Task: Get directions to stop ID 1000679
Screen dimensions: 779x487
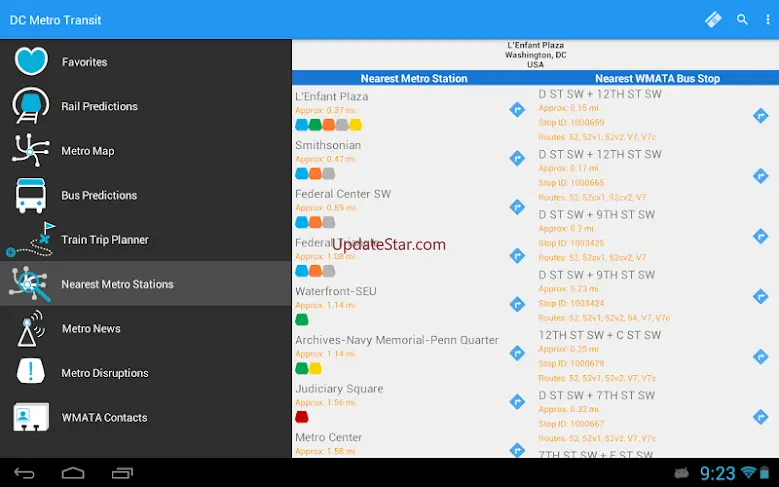Action: pyautogui.click(x=760, y=357)
